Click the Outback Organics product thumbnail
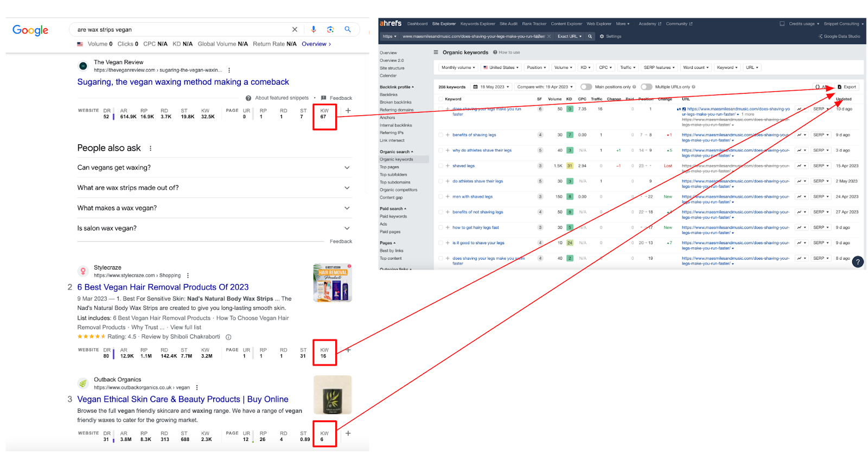Viewport: 868px width, 454px height. (x=332, y=395)
